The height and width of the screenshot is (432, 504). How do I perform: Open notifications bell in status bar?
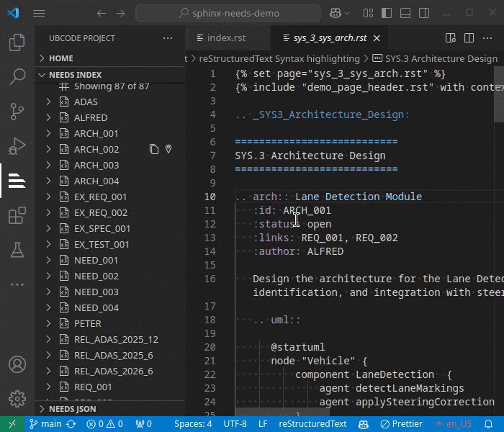tap(489, 424)
